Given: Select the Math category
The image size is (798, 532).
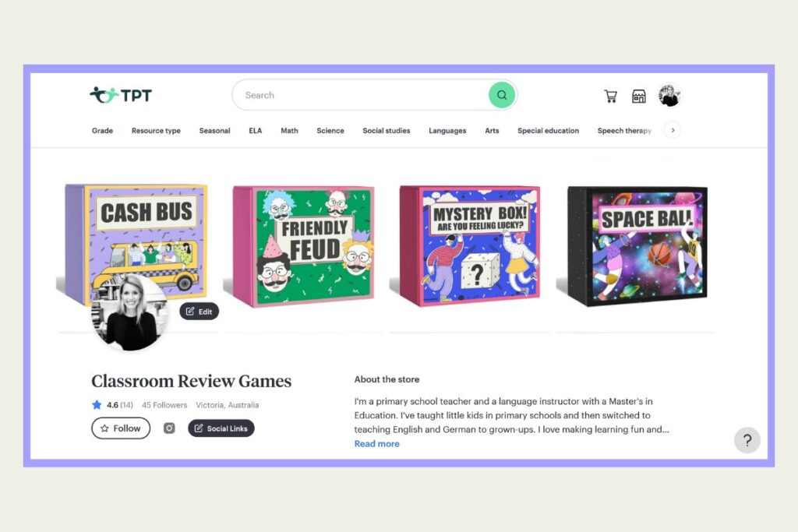Looking at the screenshot, I should tap(289, 131).
